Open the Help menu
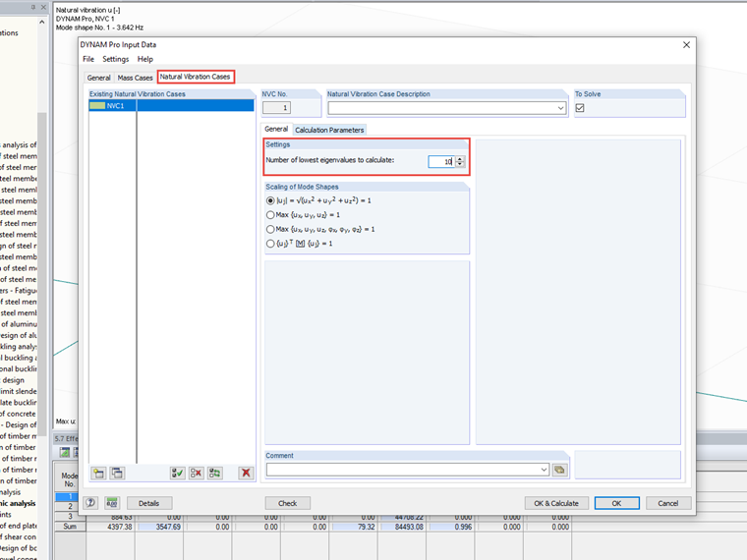The height and width of the screenshot is (560, 747). point(145,59)
